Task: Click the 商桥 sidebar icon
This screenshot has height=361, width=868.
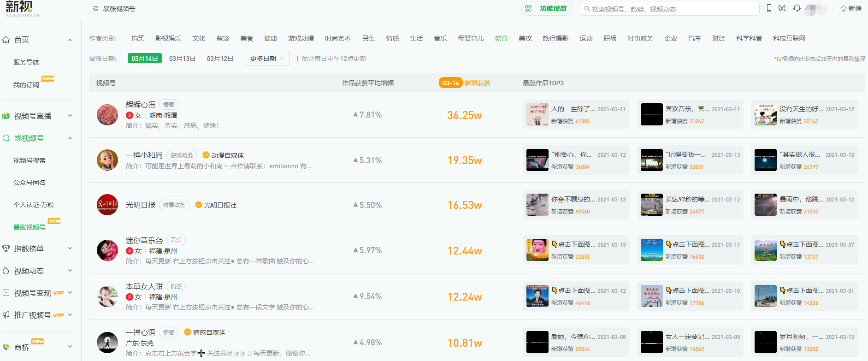Action: point(6,347)
